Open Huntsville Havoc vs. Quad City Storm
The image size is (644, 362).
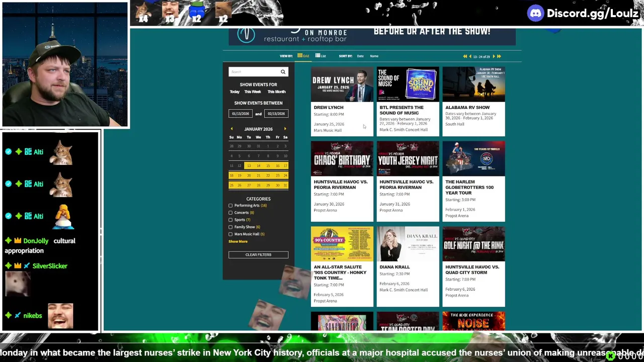(x=472, y=270)
